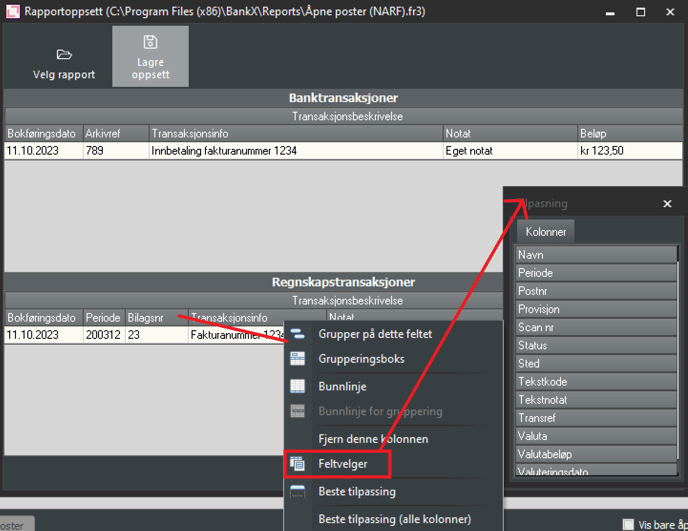Select the Provisjon field in column list
The width and height of the screenshot is (688, 531).
click(x=596, y=309)
